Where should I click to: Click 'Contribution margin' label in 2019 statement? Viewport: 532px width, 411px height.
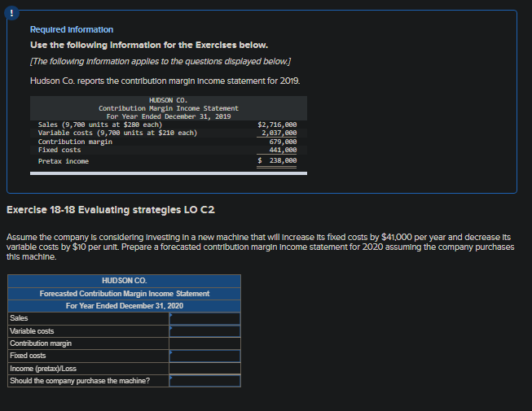[75, 142]
